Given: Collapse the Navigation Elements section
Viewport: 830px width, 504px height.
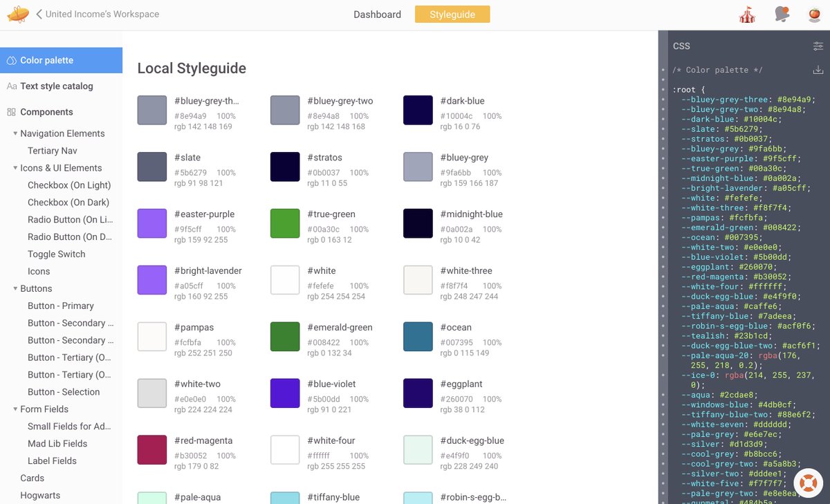Looking at the screenshot, I should tap(16, 133).
